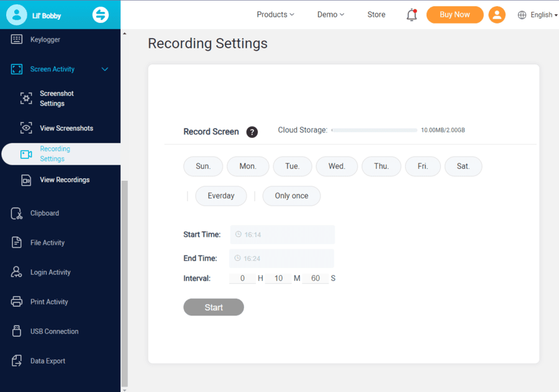Open the Demo menu
This screenshot has width=559, height=392.
point(330,14)
